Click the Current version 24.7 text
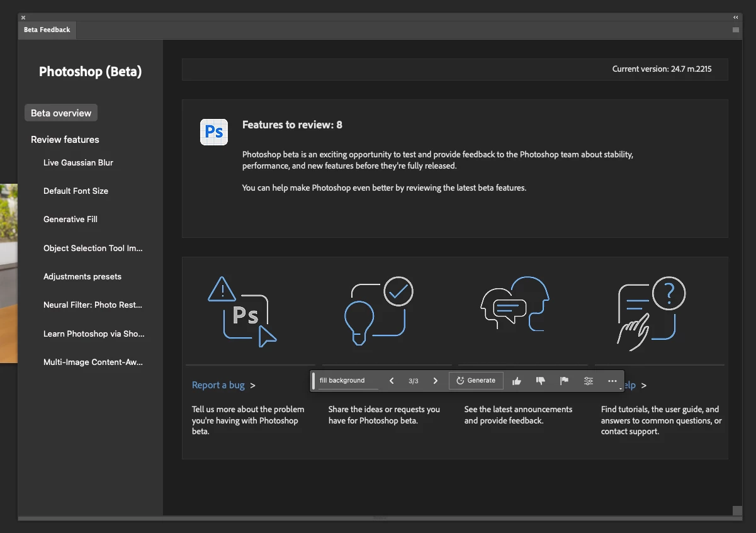756x533 pixels. pos(662,69)
